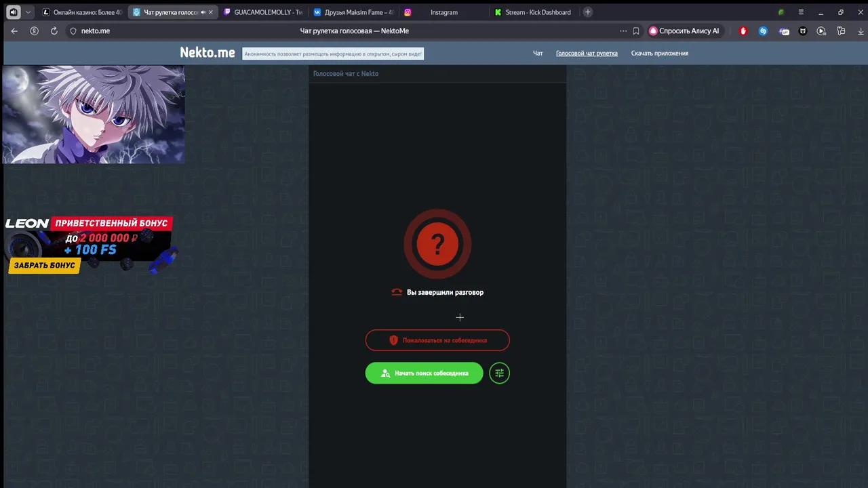Click the browser sound indicator icon

13,12
